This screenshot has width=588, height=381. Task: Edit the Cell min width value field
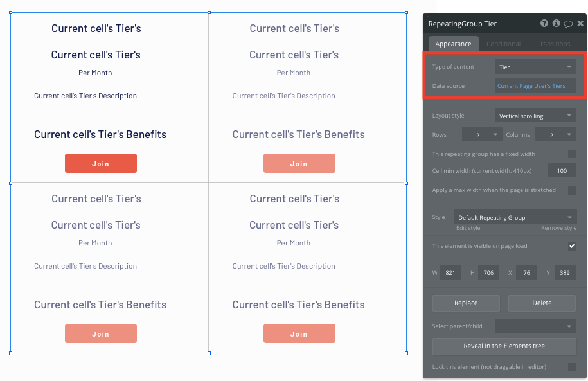pyautogui.click(x=562, y=170)
